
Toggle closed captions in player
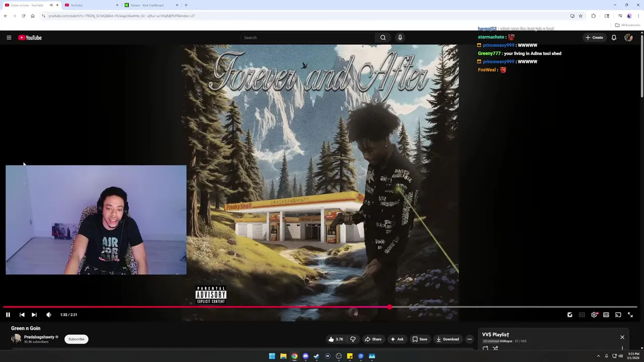tap(582, 315)
